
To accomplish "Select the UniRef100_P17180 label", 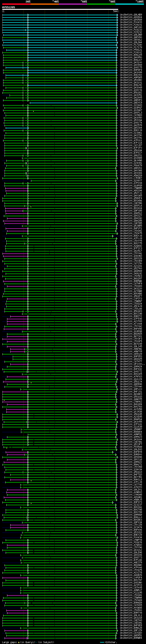I will (131, 45).
